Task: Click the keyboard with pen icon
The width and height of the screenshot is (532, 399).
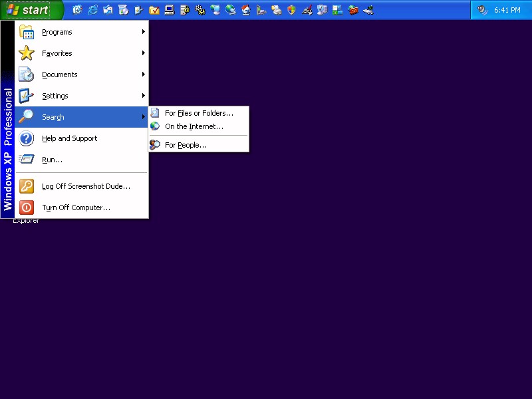Action: pos(307,10)
